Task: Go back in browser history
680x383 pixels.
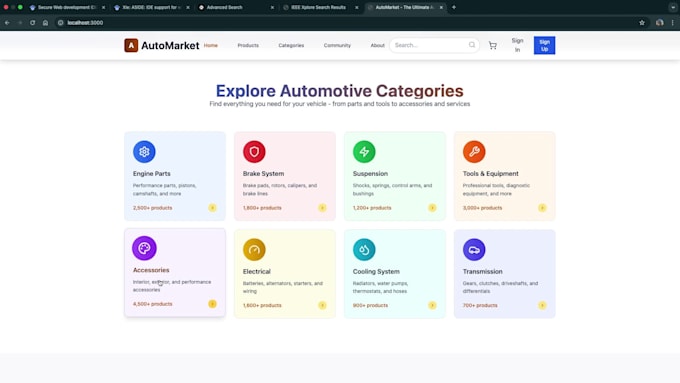Action: [7, 23]
